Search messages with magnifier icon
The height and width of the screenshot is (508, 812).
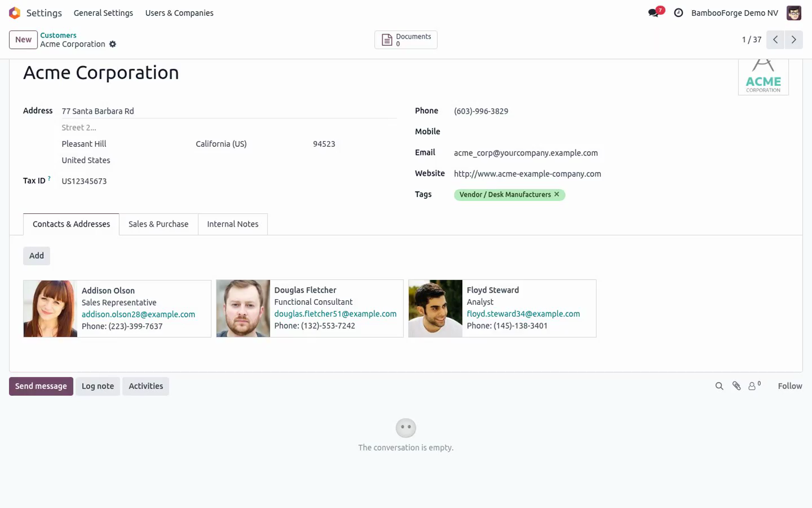(x=719, y=386)
